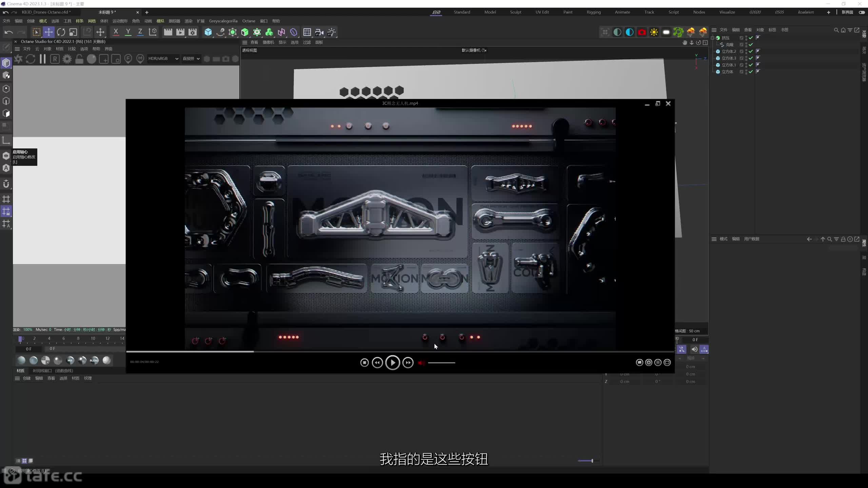Click the video progress bar
The image size is (868, 488).
[400, 351]
